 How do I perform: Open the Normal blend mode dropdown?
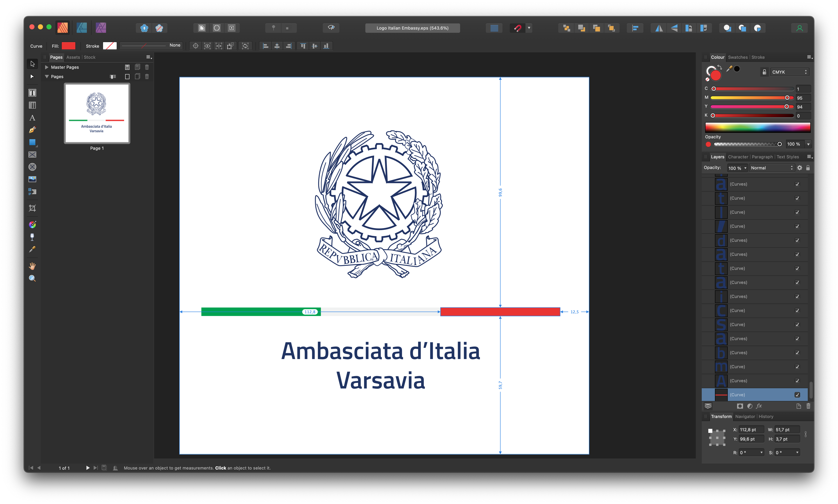coord(772,168)
